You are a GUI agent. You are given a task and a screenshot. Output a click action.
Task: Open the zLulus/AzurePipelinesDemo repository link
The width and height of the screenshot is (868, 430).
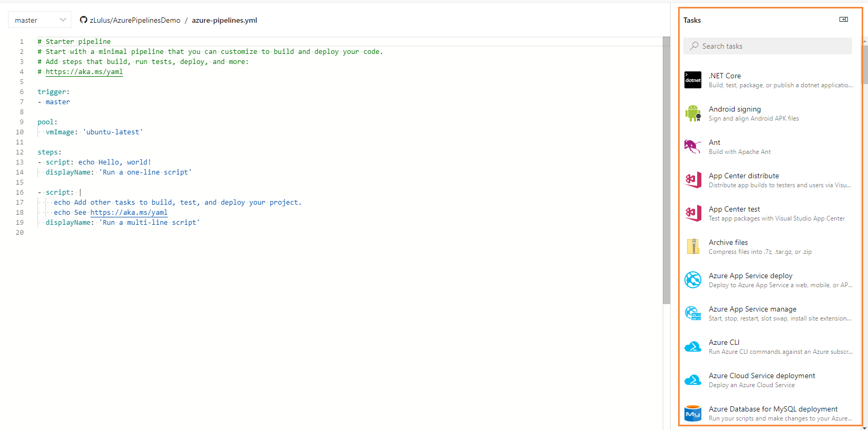[135, 20]
